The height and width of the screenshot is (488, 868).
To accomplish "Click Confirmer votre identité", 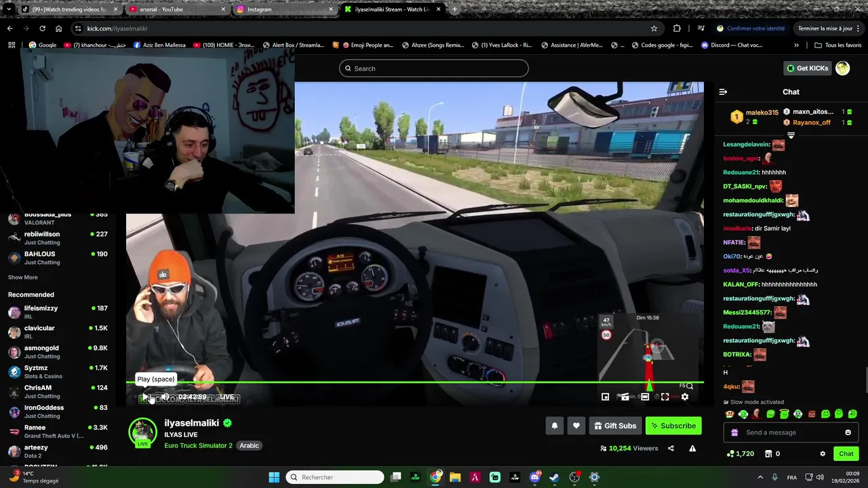I will tap(751, 28).
